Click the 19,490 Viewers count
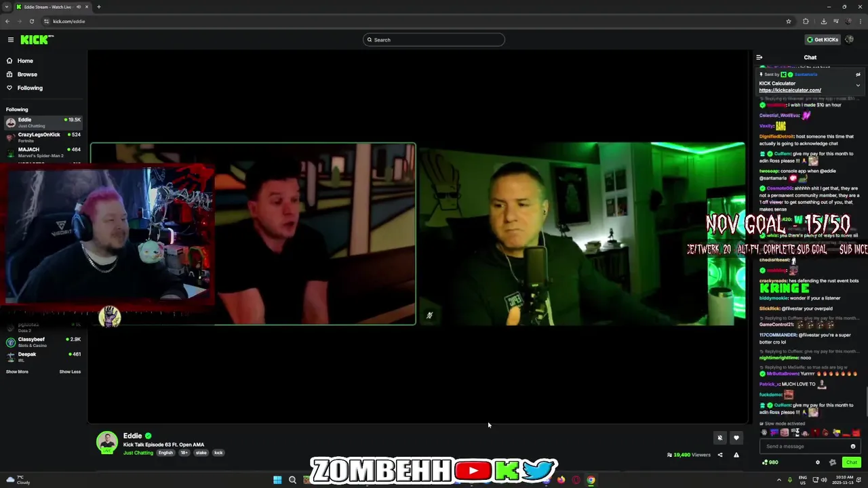 tap(689, 455)
